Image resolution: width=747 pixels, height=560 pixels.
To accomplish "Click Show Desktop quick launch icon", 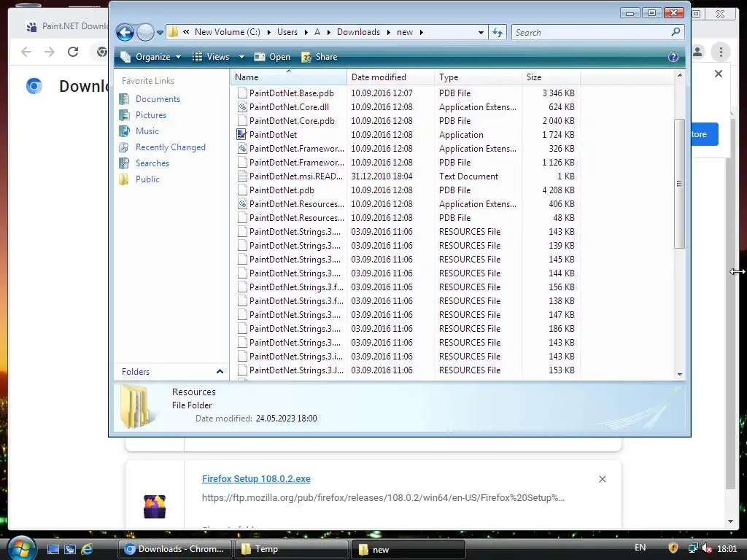I will coord(53,550).
